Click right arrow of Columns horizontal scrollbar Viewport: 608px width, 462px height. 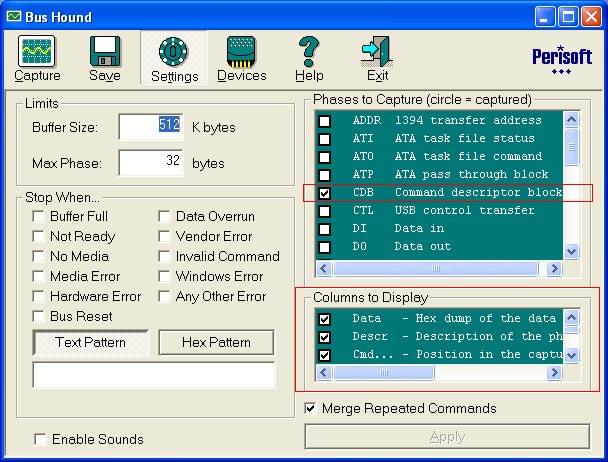pos(554,373)
